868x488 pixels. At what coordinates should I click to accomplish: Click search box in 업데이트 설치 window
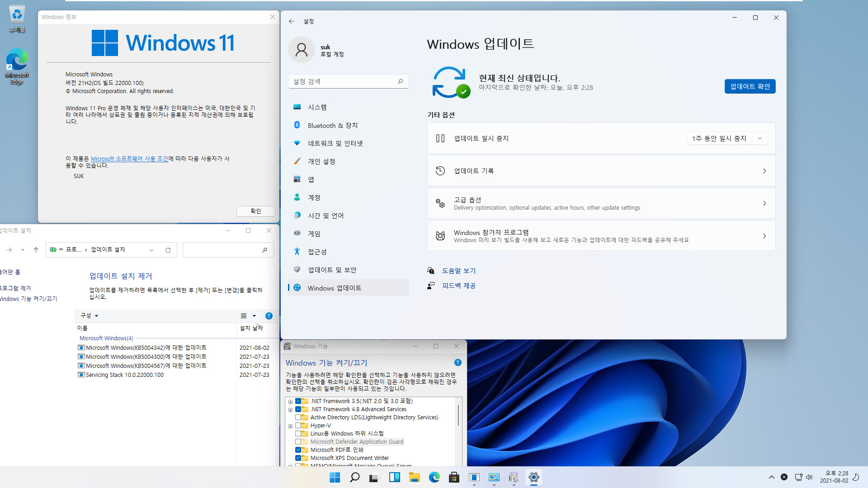pos(228,250)
